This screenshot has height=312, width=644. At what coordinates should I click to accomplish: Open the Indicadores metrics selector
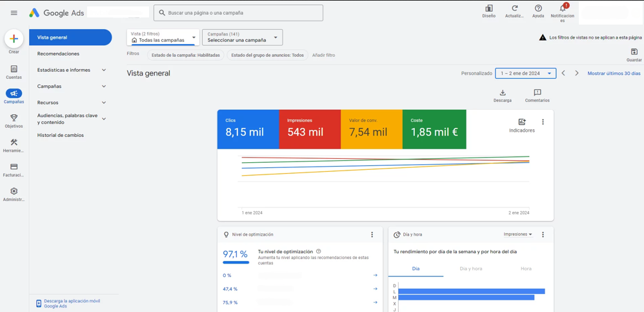(521, 122)
